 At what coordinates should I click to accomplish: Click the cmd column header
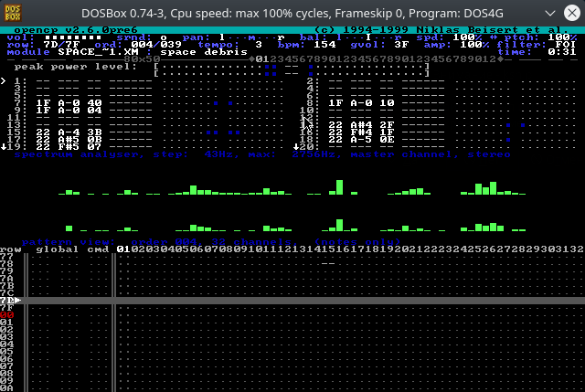[98, 249]
